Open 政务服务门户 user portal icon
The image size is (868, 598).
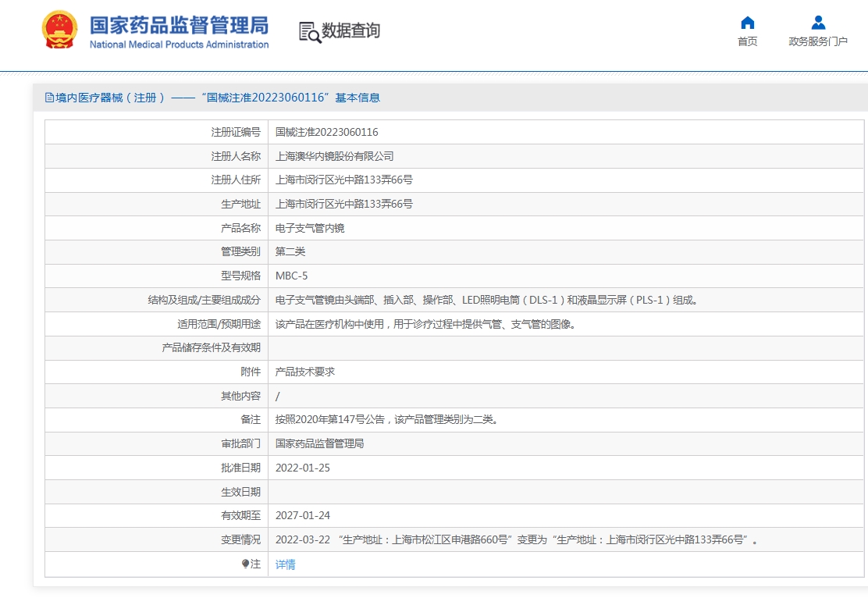pyautogui.click(x=817, y=23)
